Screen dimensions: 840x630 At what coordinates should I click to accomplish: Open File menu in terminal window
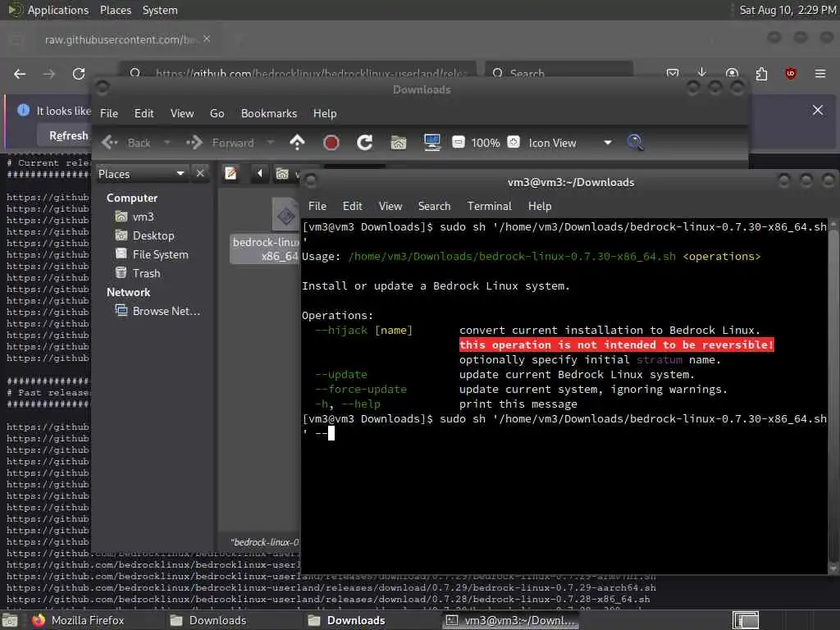(317, 206)
